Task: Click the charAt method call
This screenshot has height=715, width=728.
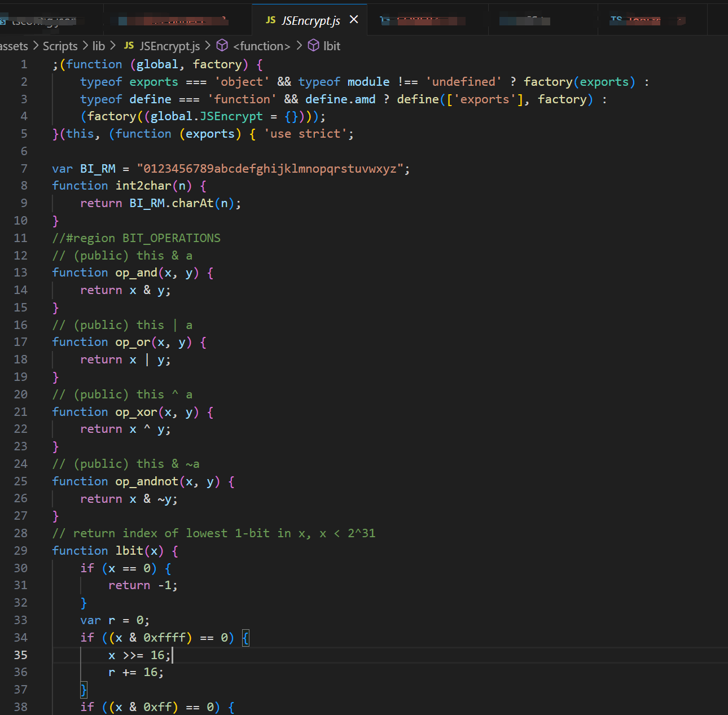Action: [x=192, y=203]
